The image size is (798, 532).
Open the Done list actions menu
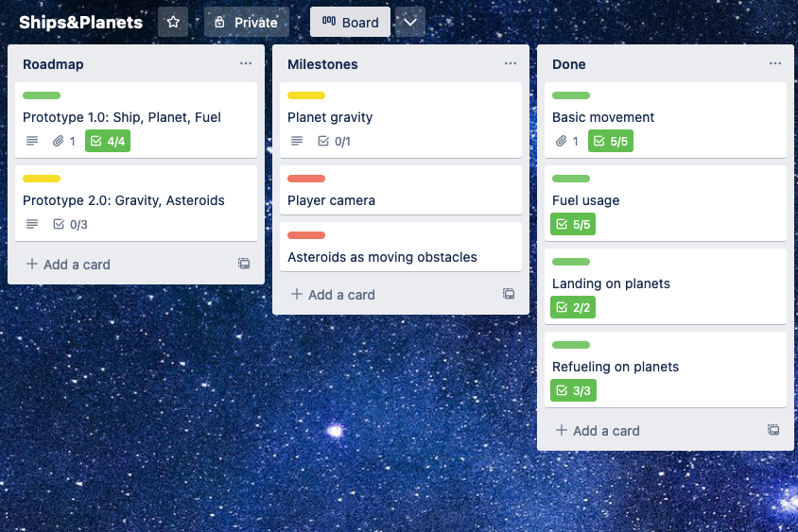coord(775,63)
